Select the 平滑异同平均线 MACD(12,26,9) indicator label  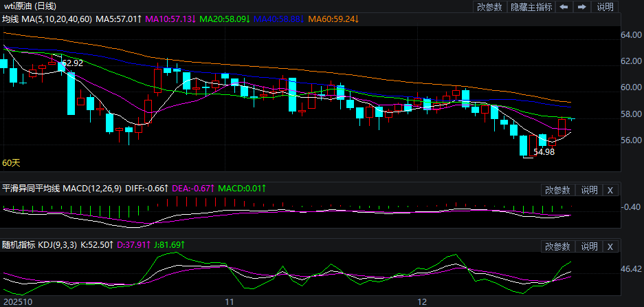tap(62, 188)
